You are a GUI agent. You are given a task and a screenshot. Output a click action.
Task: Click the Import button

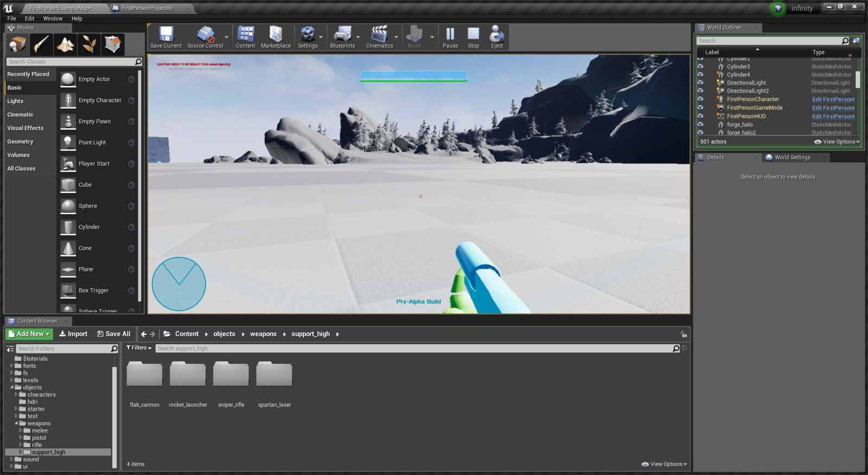pos(73,334)
